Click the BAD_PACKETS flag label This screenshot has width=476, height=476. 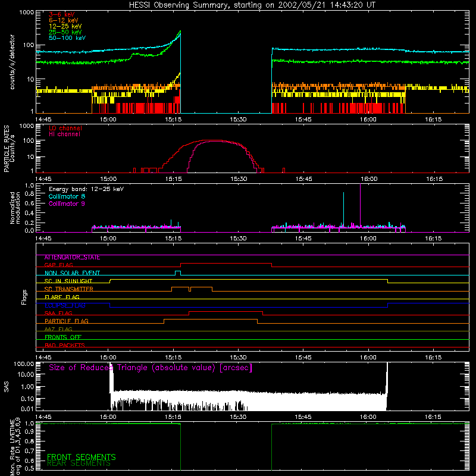tap(65, 345)
